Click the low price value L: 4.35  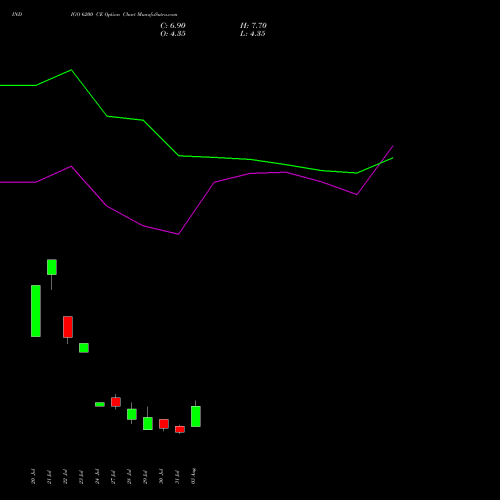(253, 34)
